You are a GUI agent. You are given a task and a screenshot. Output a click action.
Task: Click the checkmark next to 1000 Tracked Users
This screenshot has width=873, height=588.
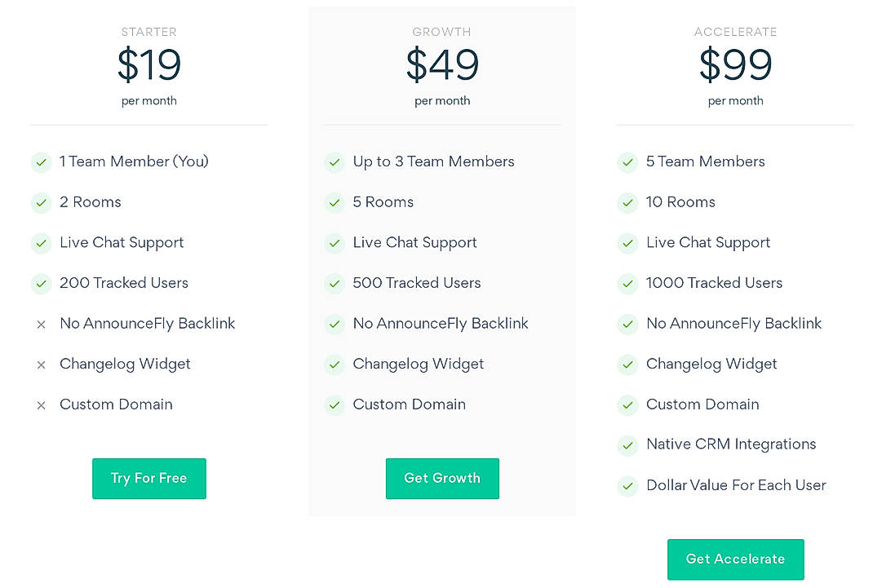click(627, 284)
